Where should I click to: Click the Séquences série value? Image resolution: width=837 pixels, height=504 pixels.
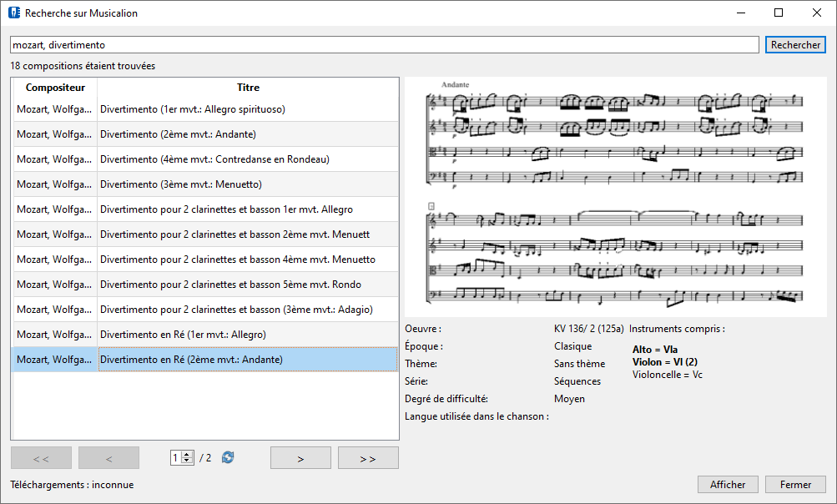[x=577, y=381]
